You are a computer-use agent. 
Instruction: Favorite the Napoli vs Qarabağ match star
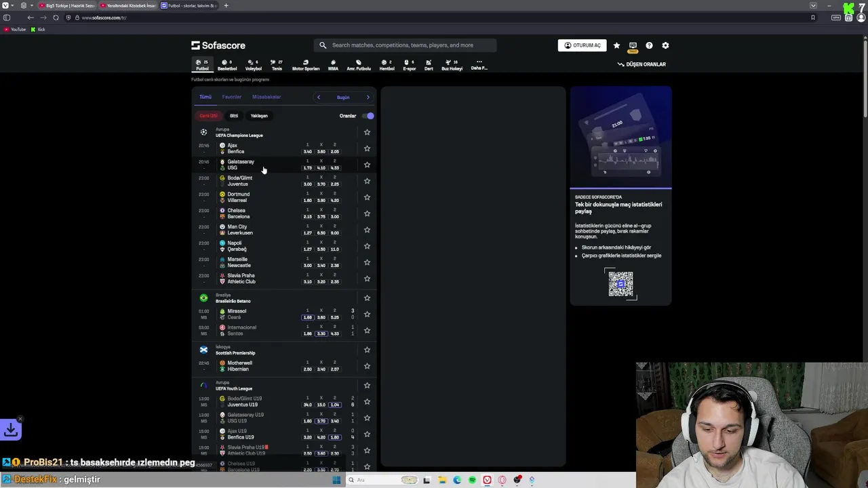pos(367,246)
